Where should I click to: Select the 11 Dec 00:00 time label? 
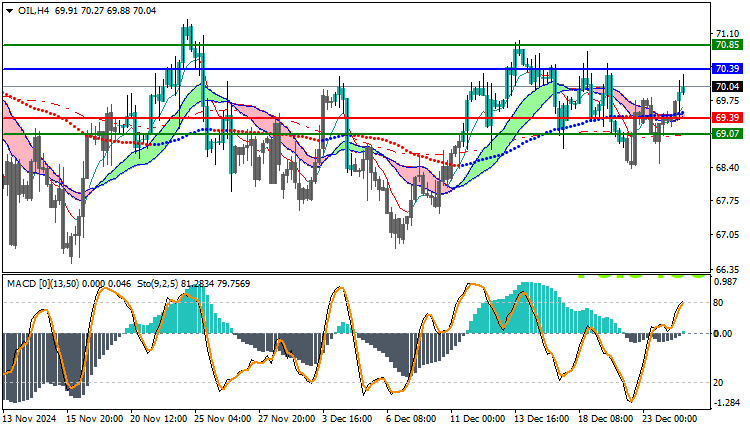pos(478,419)
